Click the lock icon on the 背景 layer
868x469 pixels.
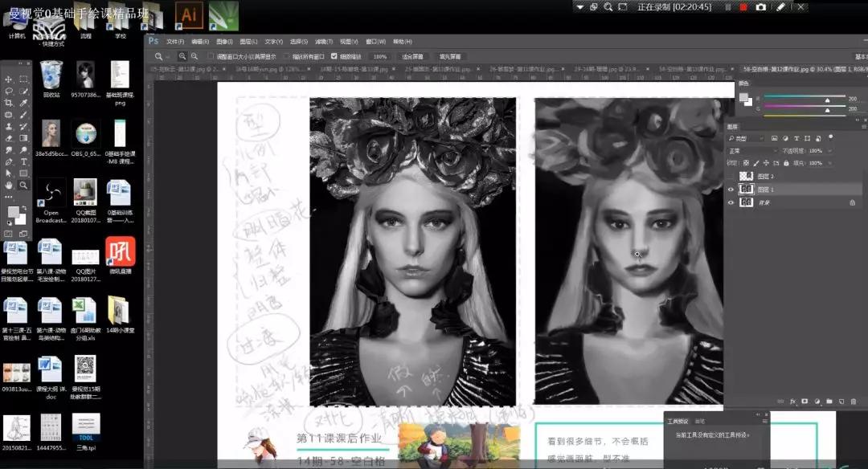click(x=852, y=203)
